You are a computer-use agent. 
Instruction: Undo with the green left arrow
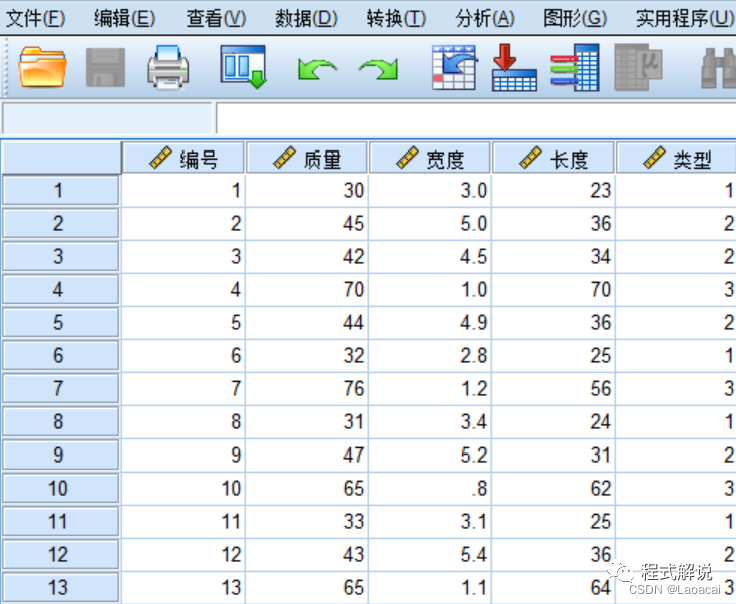(x=317, y=69)
